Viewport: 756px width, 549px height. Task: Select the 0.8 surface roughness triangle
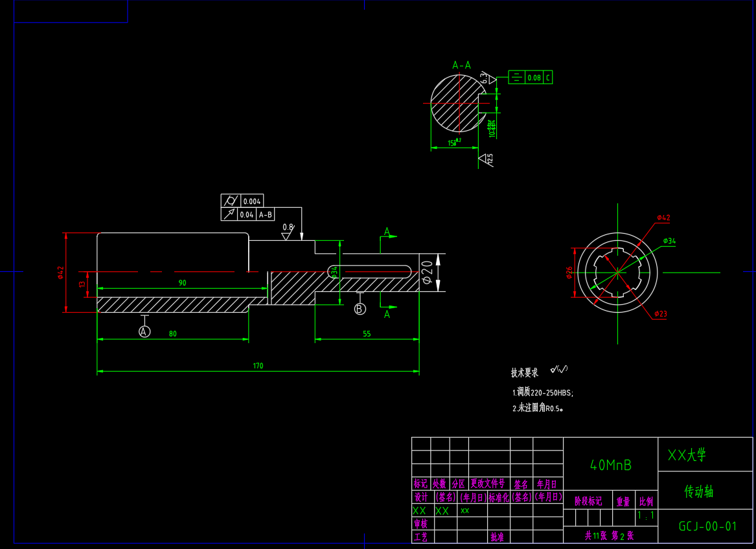pyautogui.click(x=286, y=235)
